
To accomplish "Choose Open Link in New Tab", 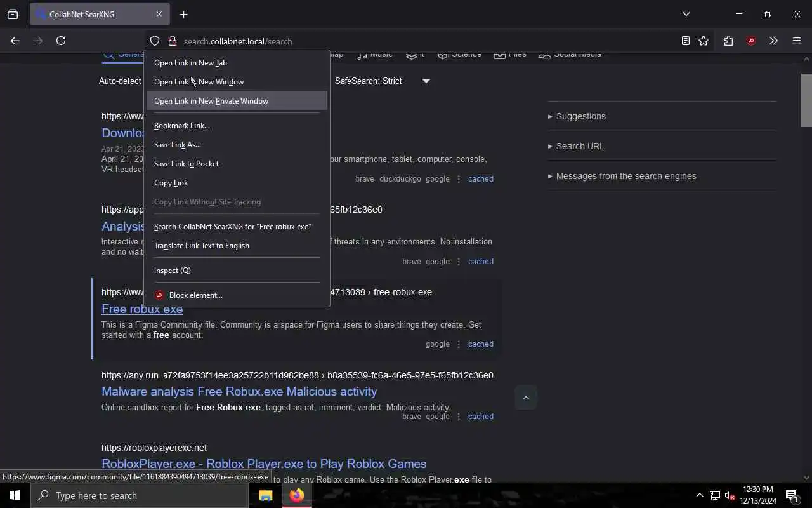I will 237,63.
